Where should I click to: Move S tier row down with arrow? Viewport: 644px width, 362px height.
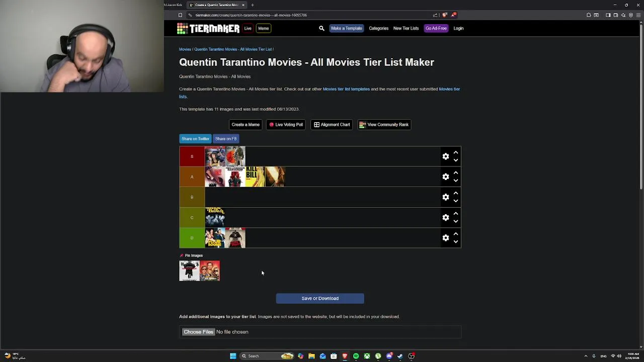click(x=456, y=160)
